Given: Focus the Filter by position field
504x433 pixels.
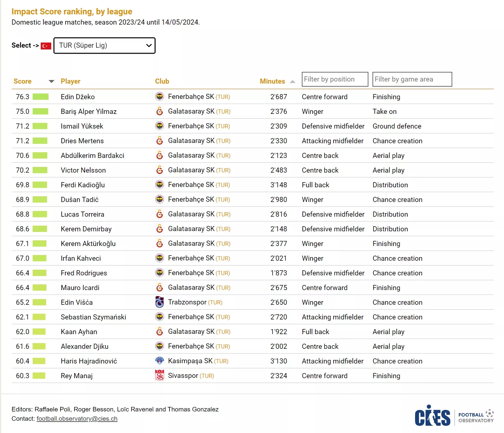Looking at the screenshot, I should (335, 79).
